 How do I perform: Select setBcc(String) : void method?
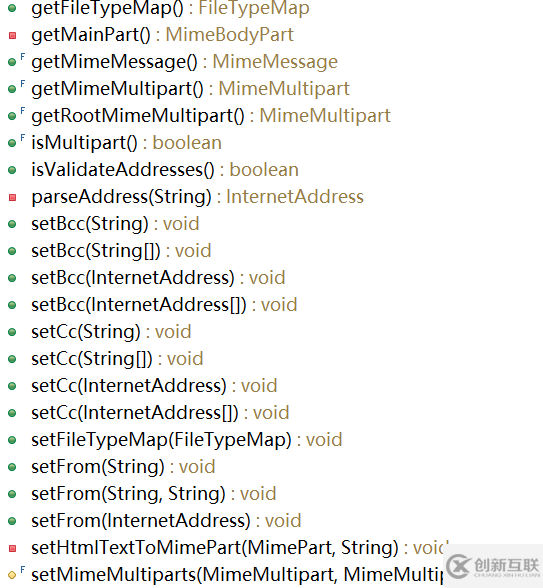click(115, 224)
